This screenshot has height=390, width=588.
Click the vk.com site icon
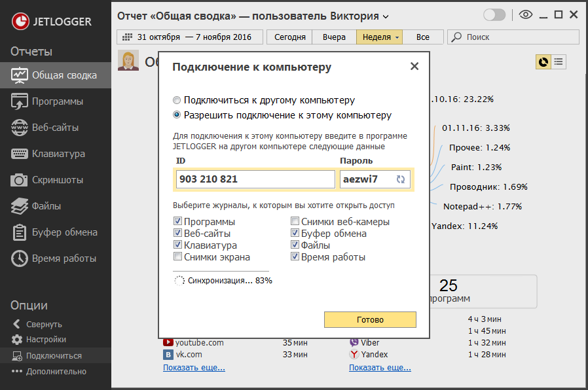point(168,355)
